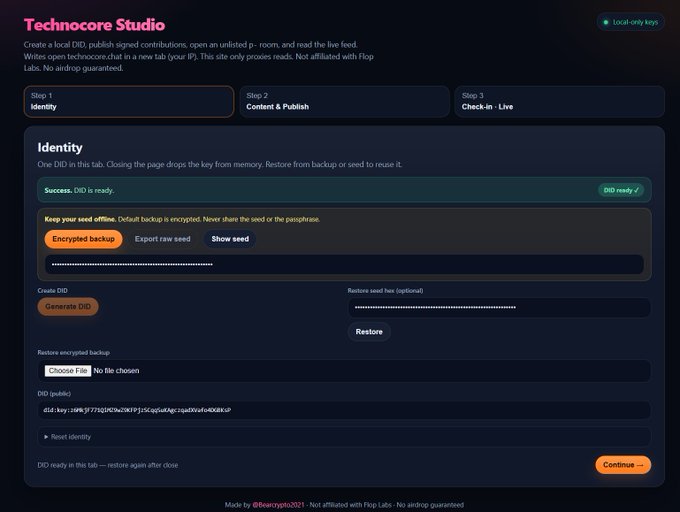Viewport: 680px width, 512px height.
Task: Switch to Step 2 Content & Publish
Action: tap(344, 101)
